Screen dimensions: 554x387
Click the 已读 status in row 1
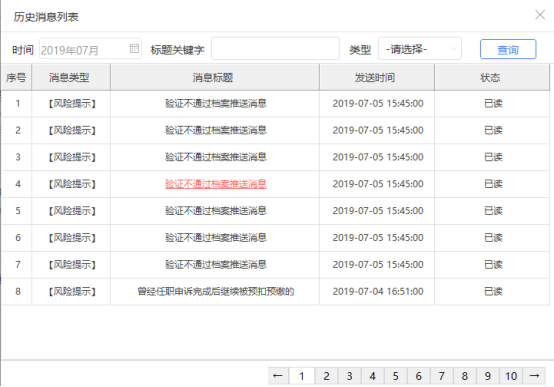tap(493, 103)
